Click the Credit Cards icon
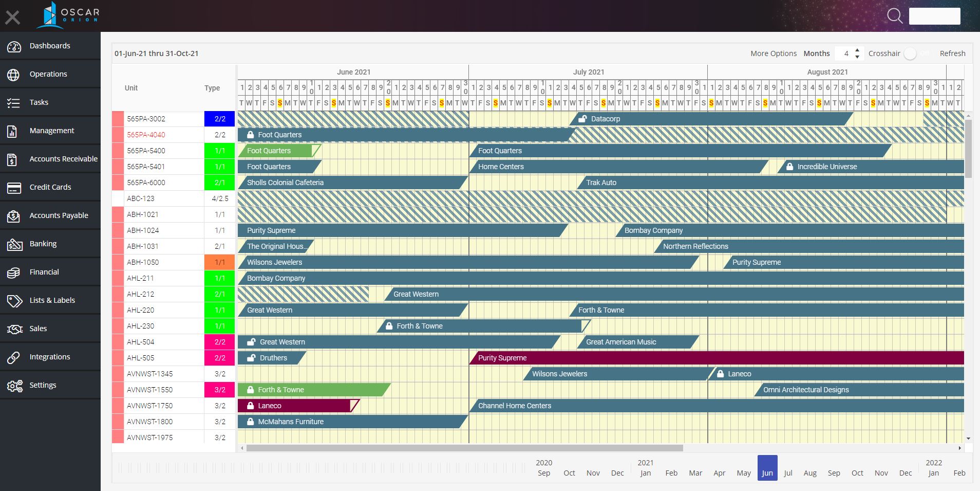The height and width of the screenshot is (491, 980). tap(14, 188)
